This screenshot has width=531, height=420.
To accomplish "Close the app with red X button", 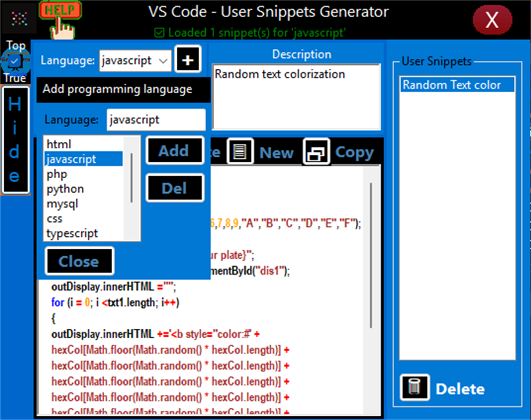I will click(x=492, y=20).
